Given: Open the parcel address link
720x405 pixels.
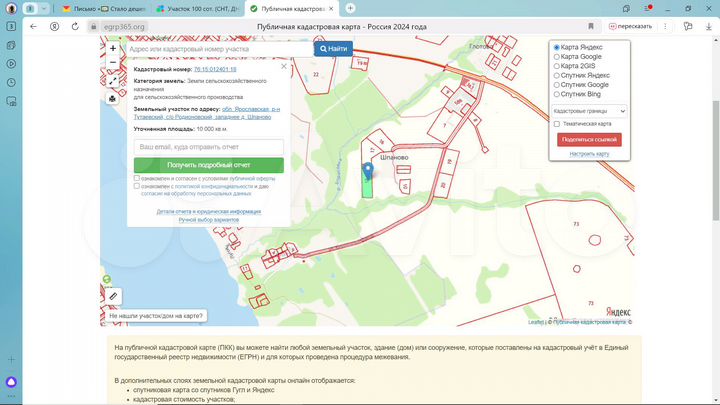Looking at the screenshot, I should click(207, 113).
